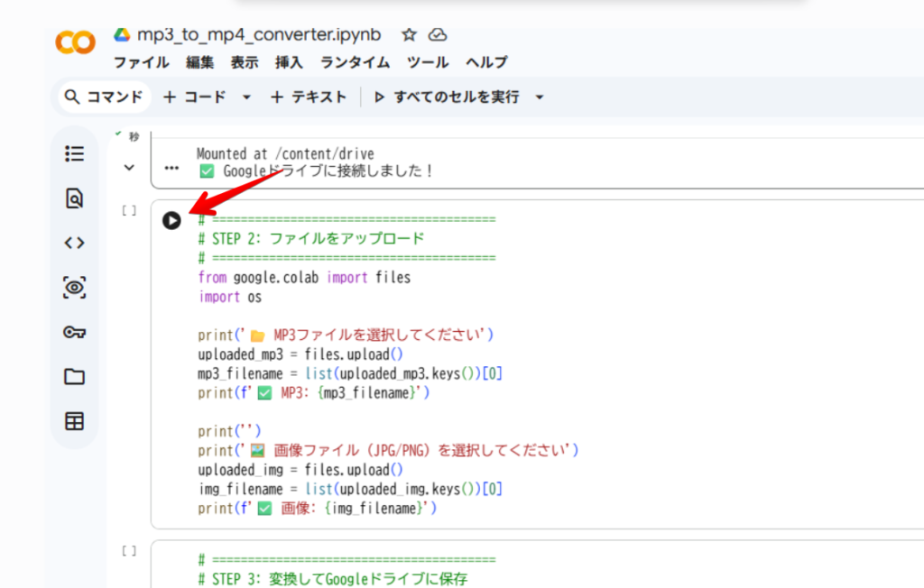Collapse the first cell output chevron
Viewport: 924px width, 588px height.
(x=129, y=168)
